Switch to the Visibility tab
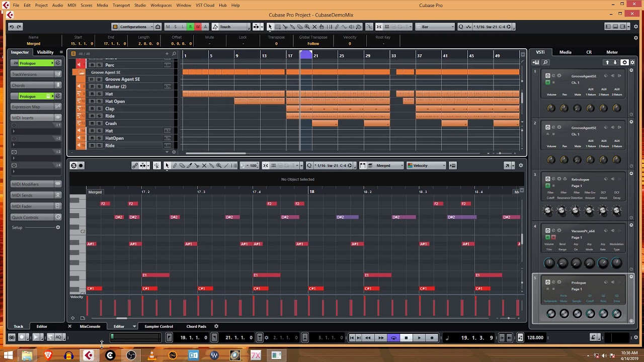The height and width of the screenshot is (362, 644). pos(45,52)
